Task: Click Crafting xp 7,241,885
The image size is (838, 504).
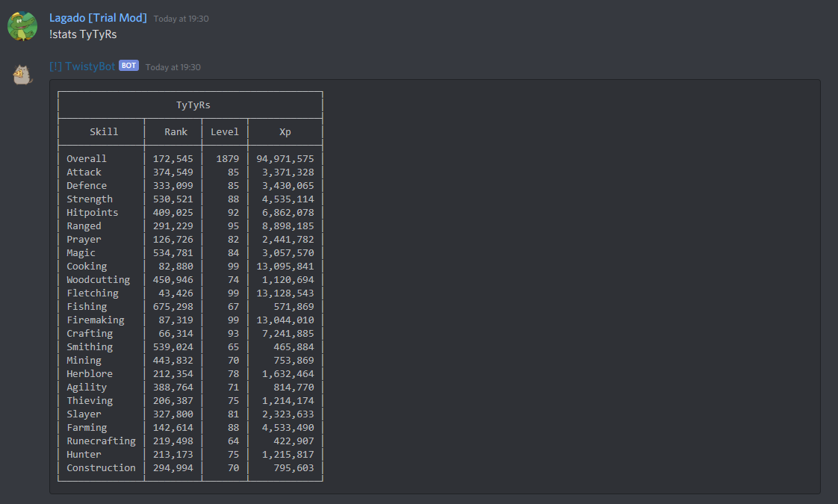Action: (x=288, y=334)
